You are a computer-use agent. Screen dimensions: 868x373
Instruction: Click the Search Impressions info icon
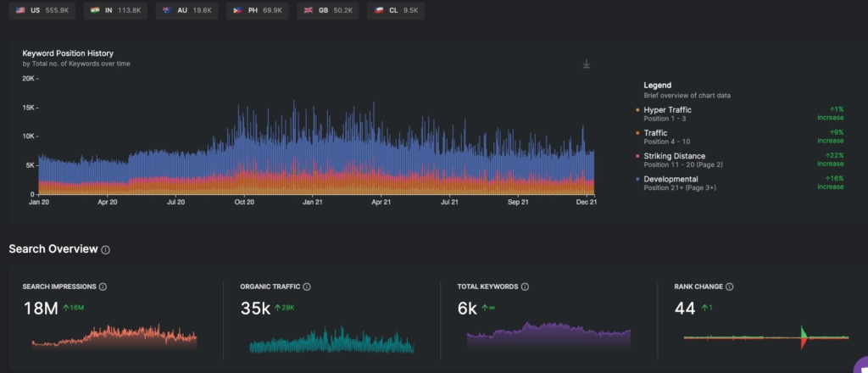(x=103, y=287)
